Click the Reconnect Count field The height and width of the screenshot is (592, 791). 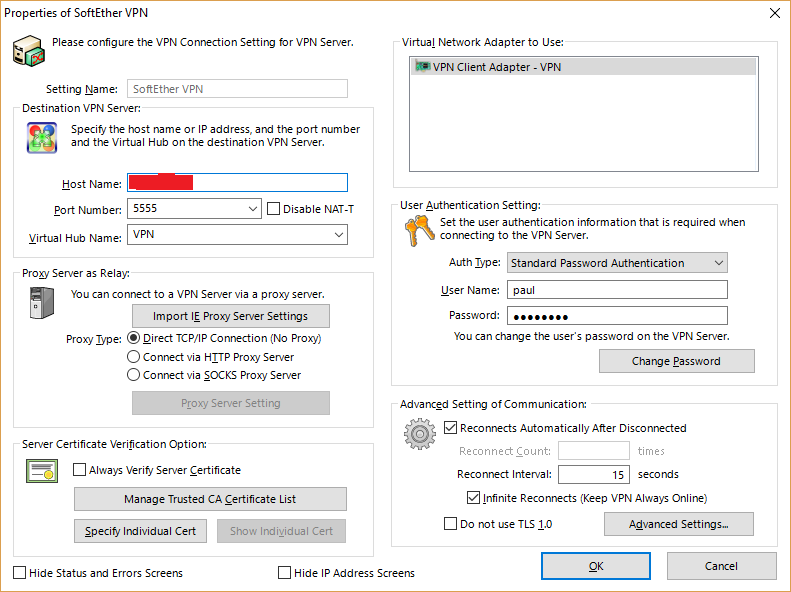594,450
